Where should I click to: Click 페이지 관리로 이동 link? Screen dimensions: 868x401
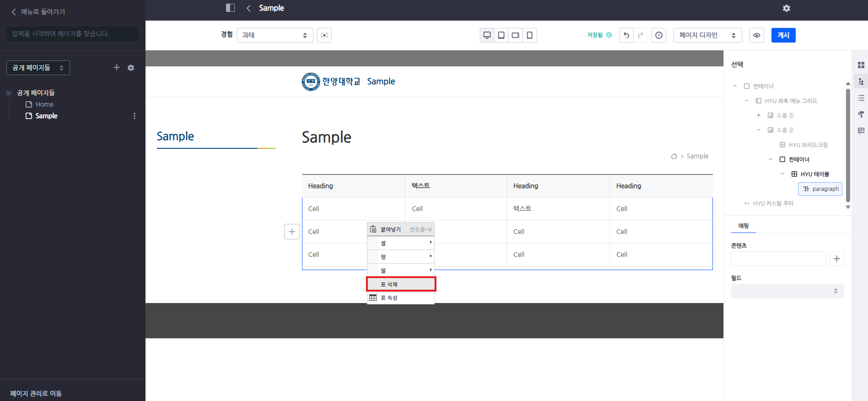(x=36, y=393)
